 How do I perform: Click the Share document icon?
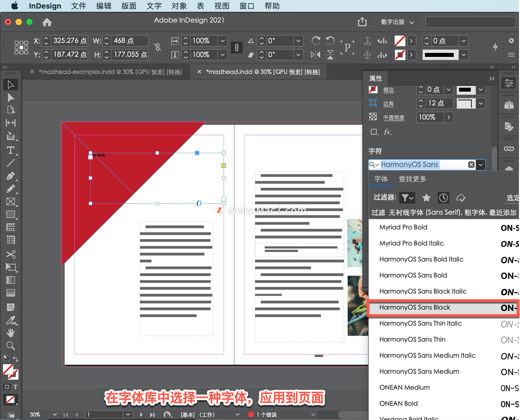[362, 22]
